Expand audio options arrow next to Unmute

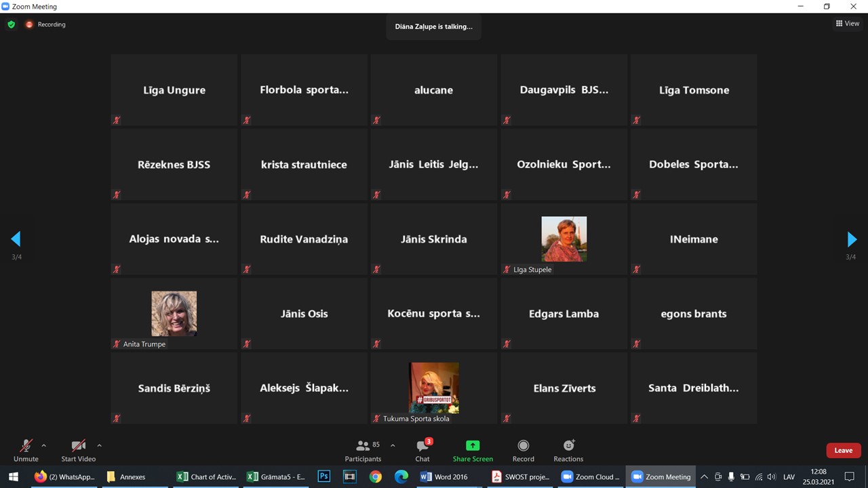coord(44,445)
